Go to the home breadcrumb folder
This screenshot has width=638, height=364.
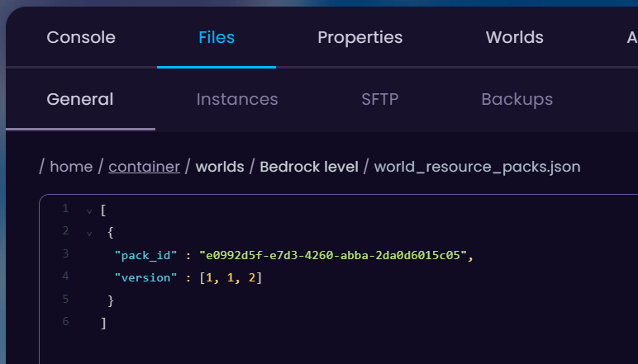coord(71,167)
